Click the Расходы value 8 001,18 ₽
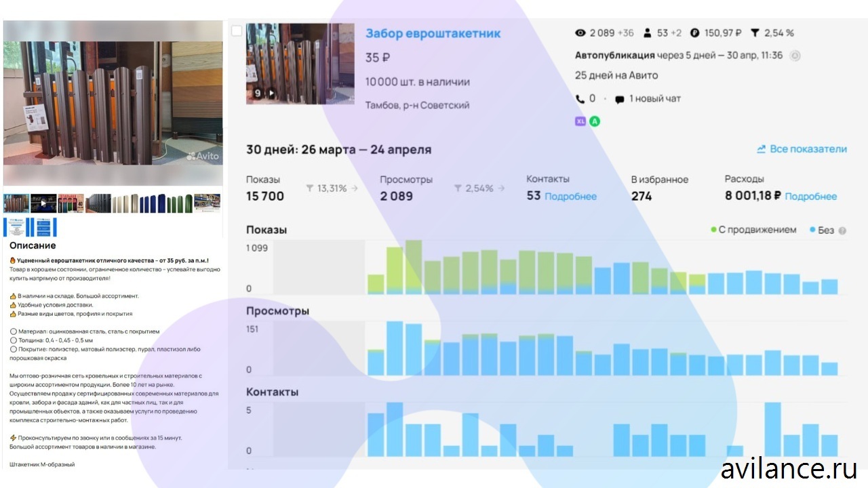 [751, 197]
